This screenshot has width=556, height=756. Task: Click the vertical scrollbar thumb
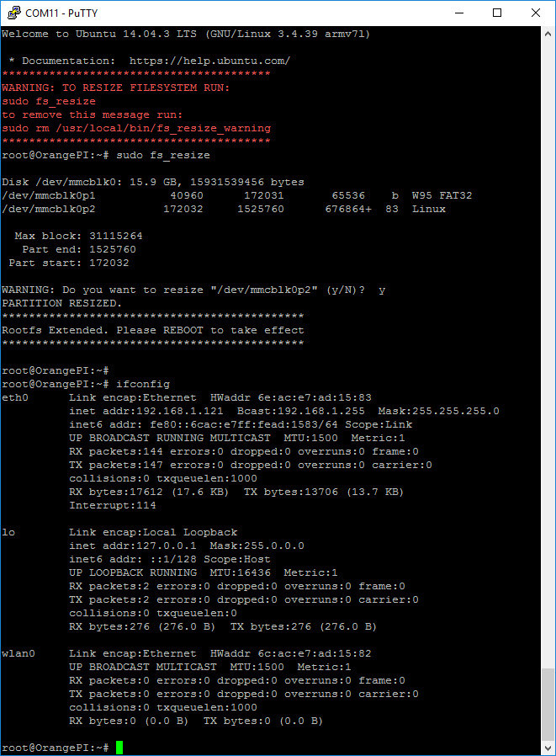(548, 704)
